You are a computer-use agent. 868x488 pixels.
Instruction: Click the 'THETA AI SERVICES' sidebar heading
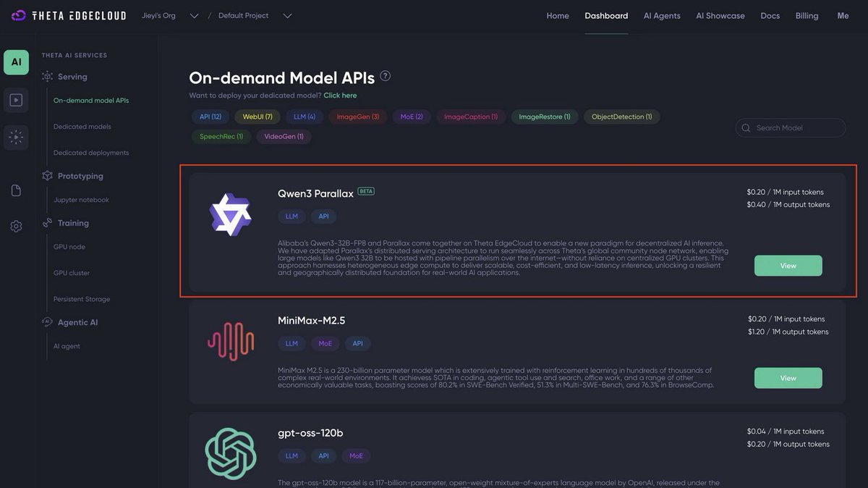[75, 55]
